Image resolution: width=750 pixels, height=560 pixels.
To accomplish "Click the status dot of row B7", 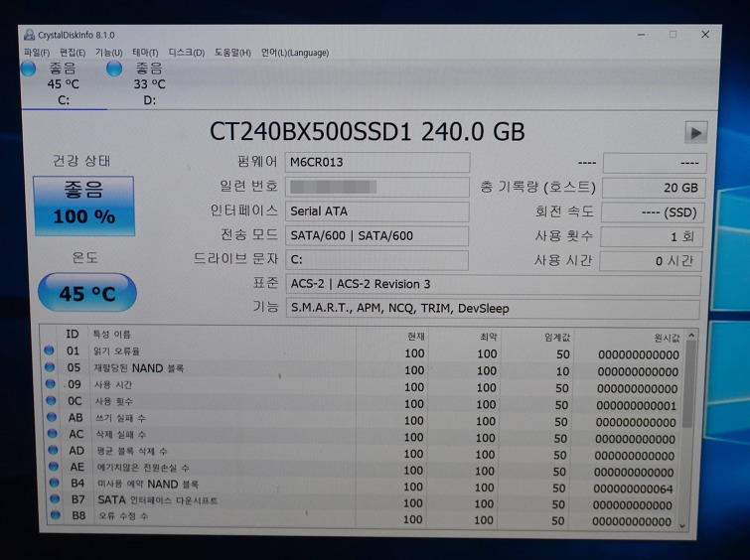I will click(x=55, y=498).
